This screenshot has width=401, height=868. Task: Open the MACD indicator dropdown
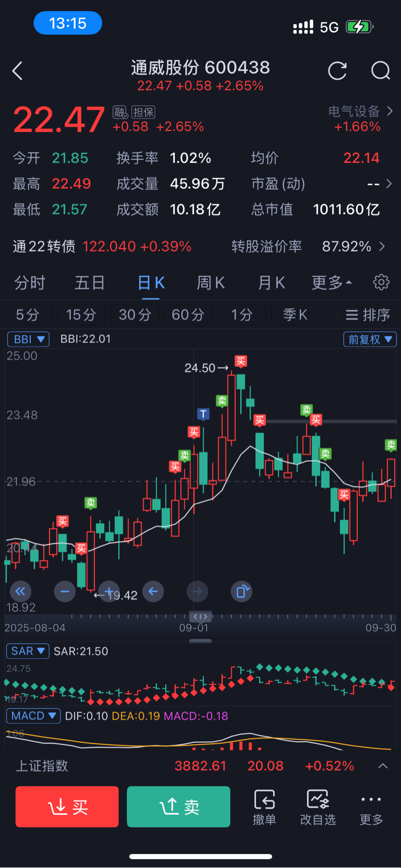pos(33,716)
